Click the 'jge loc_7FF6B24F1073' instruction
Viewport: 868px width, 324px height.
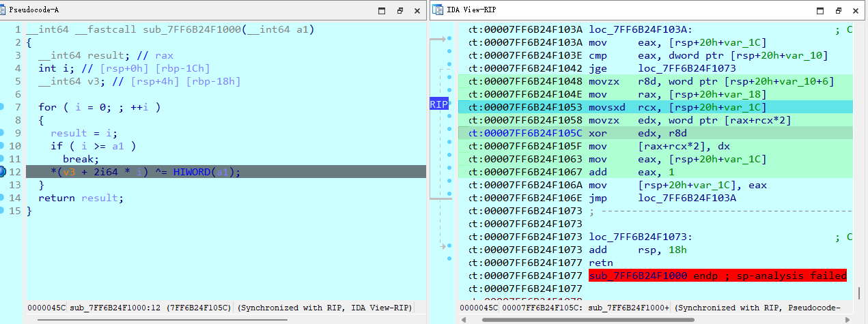click(x=662, y=68)
